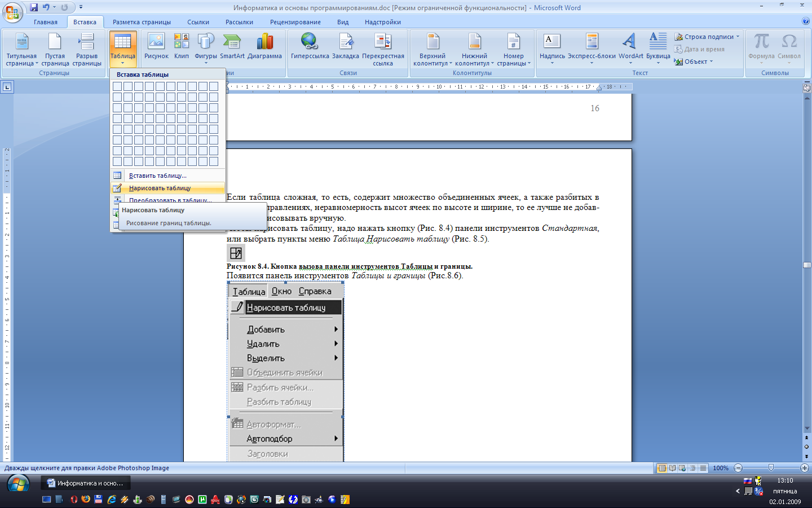This screenshot has height=508, width=812.
Task: Insert a chart (Диаграмма)
Action: click(264, 47)
